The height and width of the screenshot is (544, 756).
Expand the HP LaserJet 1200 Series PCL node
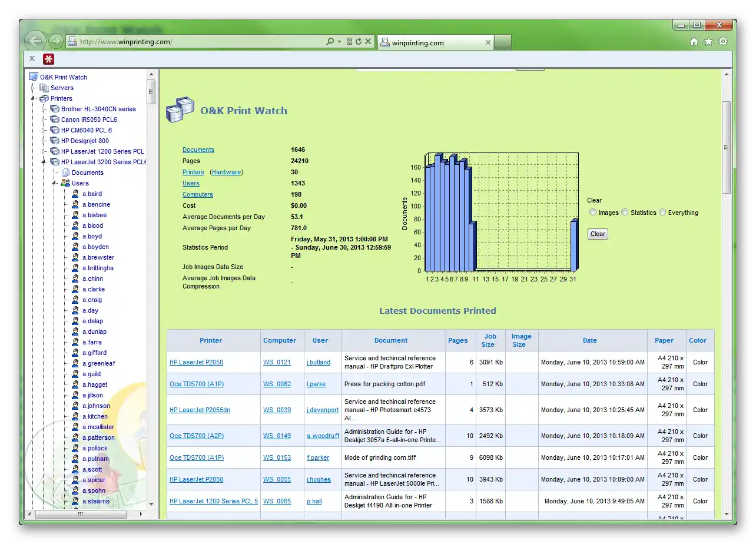pos(45,151)
